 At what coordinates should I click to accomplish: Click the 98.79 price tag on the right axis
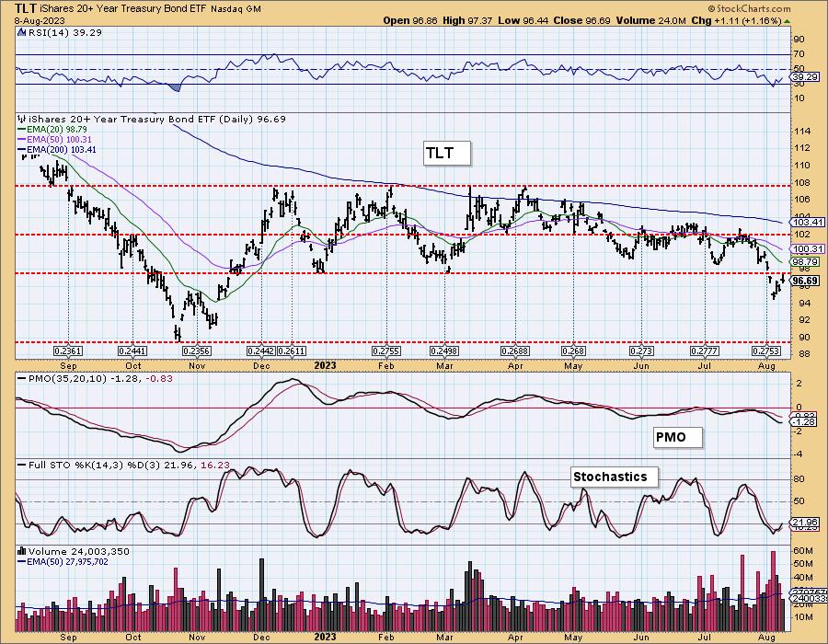pos(805,261)
